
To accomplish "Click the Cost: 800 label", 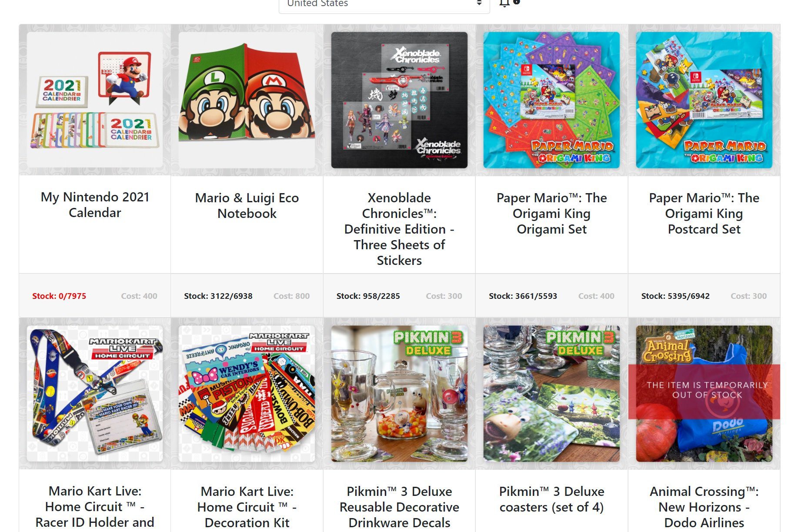I will coord(291,296).
